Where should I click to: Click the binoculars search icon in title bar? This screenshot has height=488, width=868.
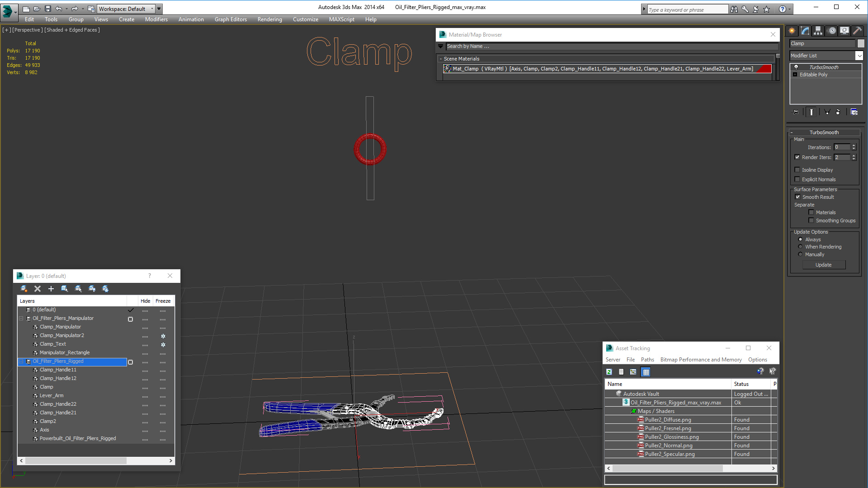pyautogui.click(x=734, y=9)
